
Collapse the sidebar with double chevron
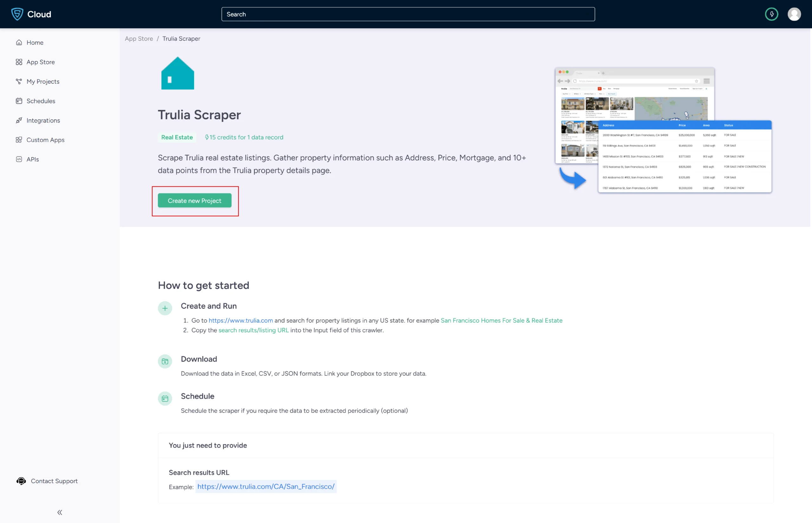tap(60, 512)
